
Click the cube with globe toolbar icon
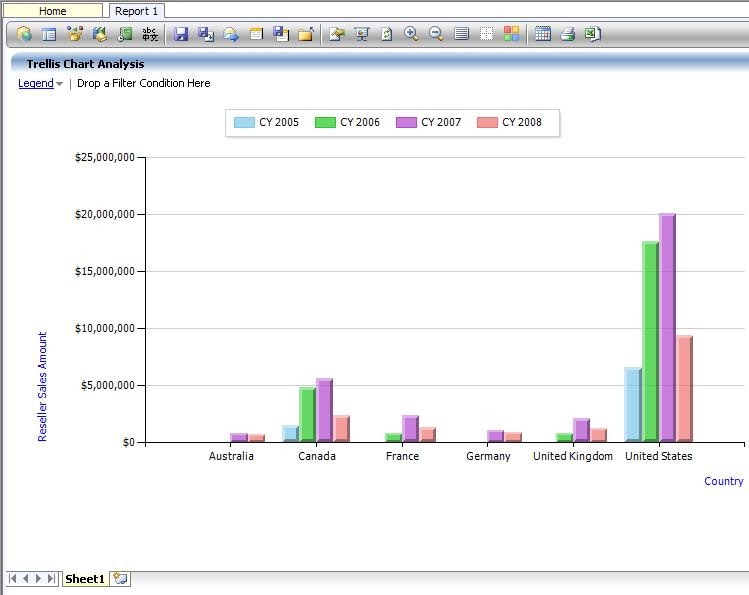24,34
